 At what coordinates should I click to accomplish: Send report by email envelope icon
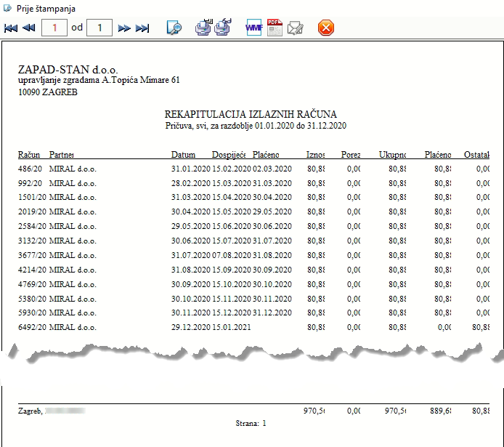(x=295, y=28)
